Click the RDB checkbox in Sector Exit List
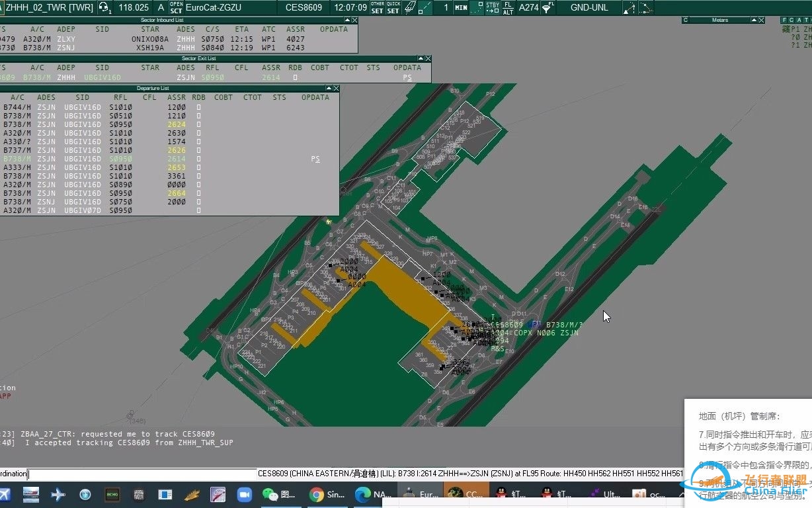The width and height of the screenshot is (812, 508). (295, 77)
